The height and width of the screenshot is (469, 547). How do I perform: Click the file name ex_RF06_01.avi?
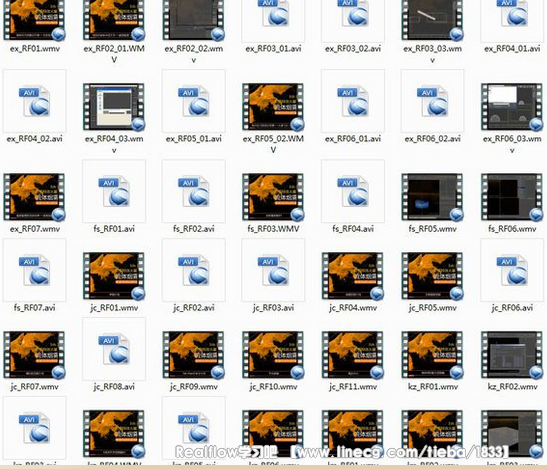pos(353,139)
